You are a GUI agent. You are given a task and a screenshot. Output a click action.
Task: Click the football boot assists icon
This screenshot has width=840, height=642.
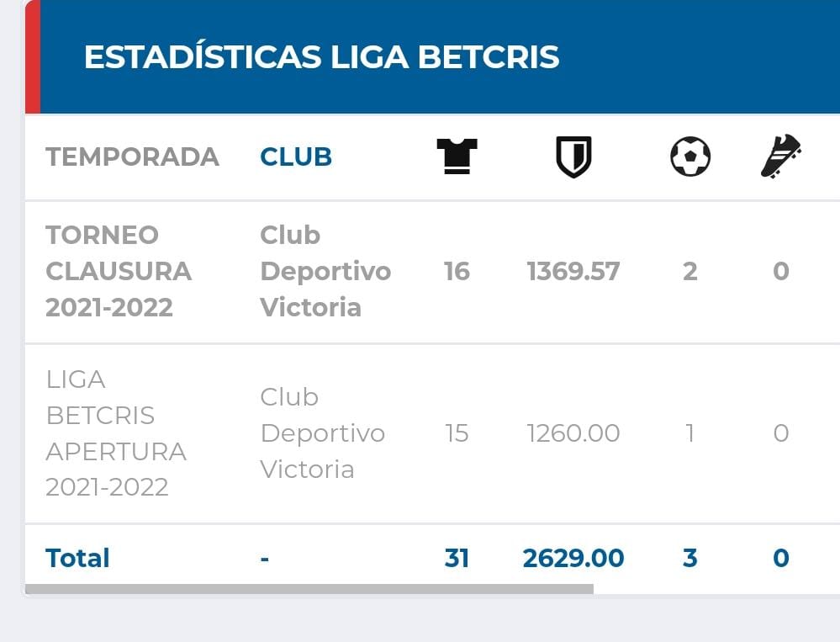[781, 156]
